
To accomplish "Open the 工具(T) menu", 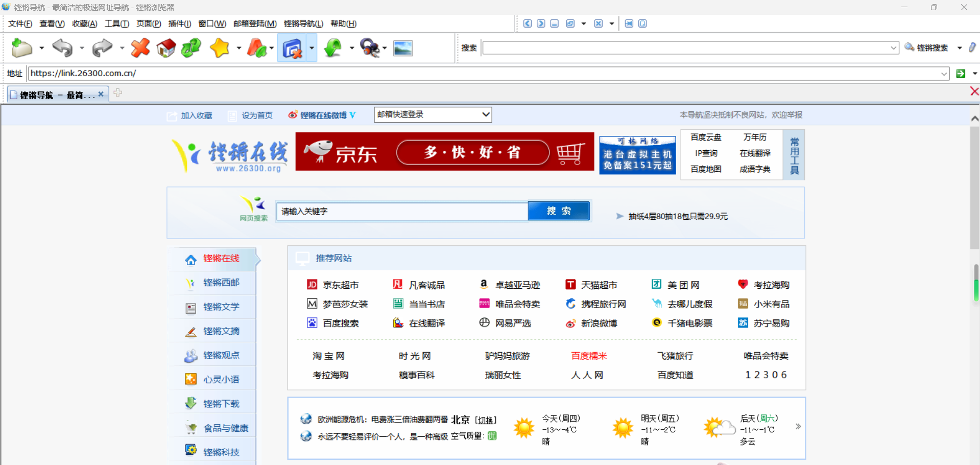I will [117, 24].
